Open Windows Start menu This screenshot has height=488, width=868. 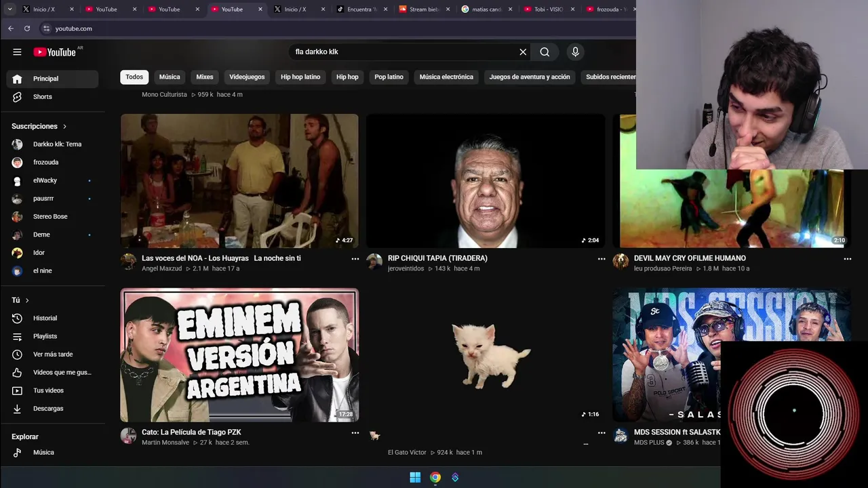(x=415, y=477)
